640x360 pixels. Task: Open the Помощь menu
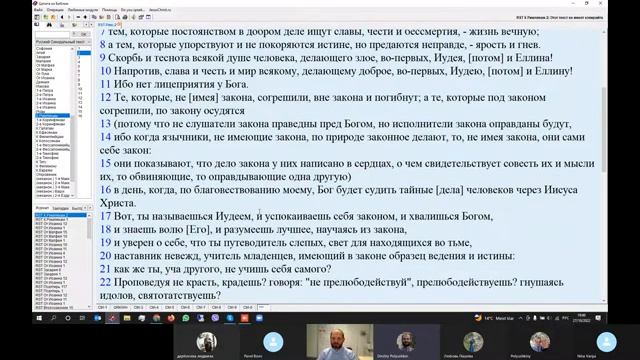(x=109, y=10)
